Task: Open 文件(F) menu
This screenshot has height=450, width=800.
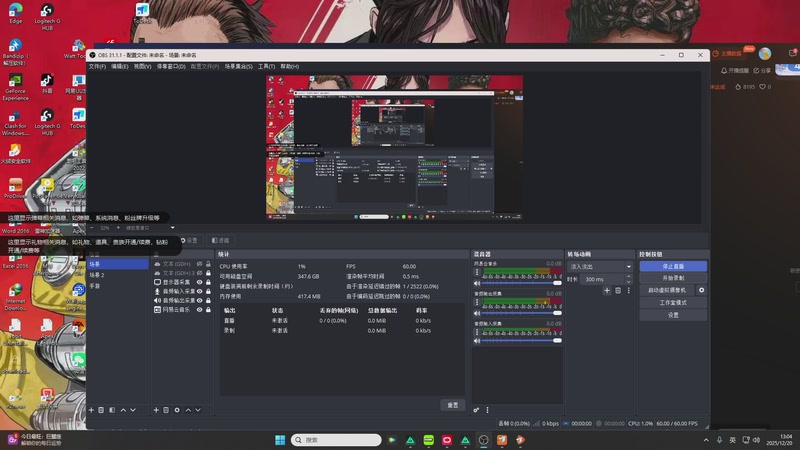Action: (x=97, y=66)
